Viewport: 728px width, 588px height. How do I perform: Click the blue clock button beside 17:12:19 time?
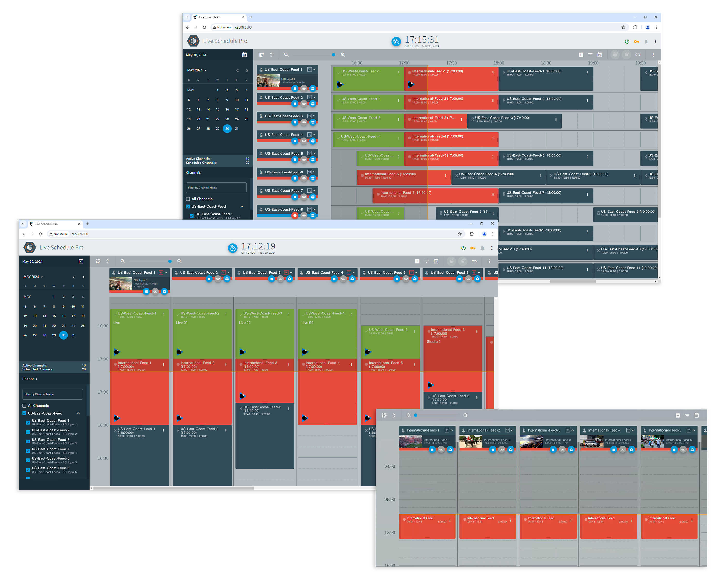tap(232, 248)
